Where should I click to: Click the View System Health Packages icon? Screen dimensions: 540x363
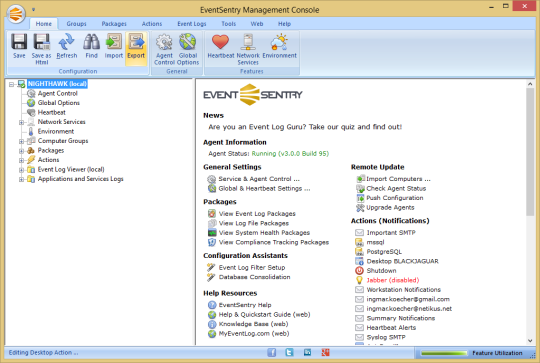click(212, 232)
